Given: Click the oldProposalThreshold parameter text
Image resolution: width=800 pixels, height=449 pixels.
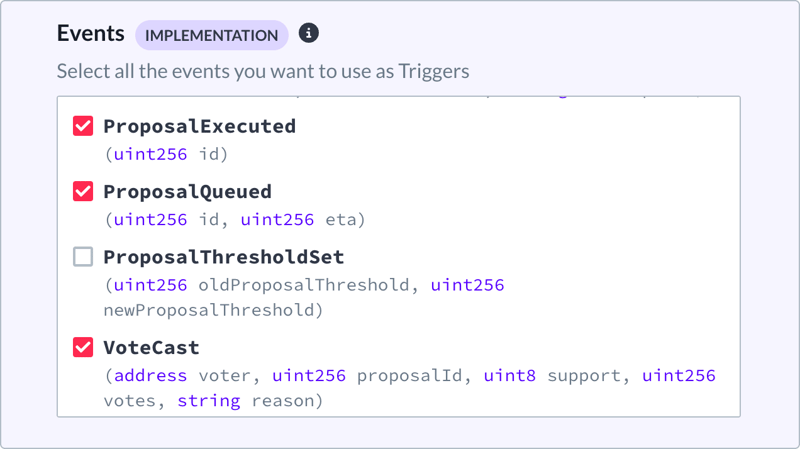Looking at the screenshot, I should 304,285.
